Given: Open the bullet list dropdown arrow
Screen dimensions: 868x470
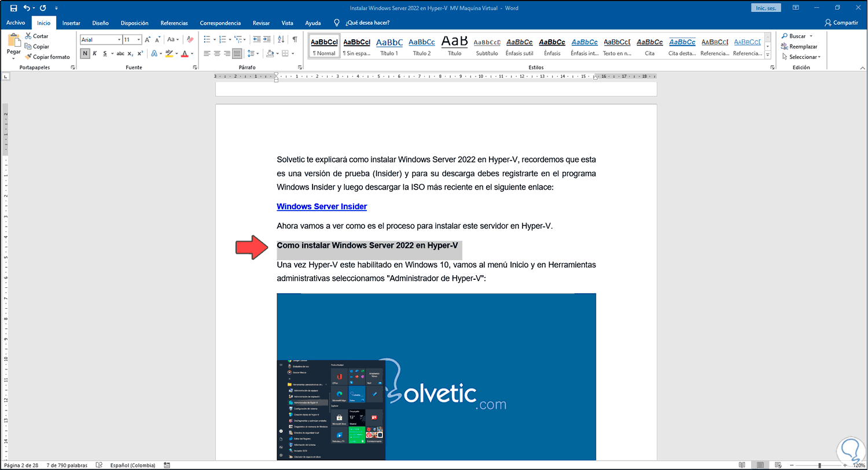Looking at the screenshot, I should pyautogui.click(x=215, y=39).
